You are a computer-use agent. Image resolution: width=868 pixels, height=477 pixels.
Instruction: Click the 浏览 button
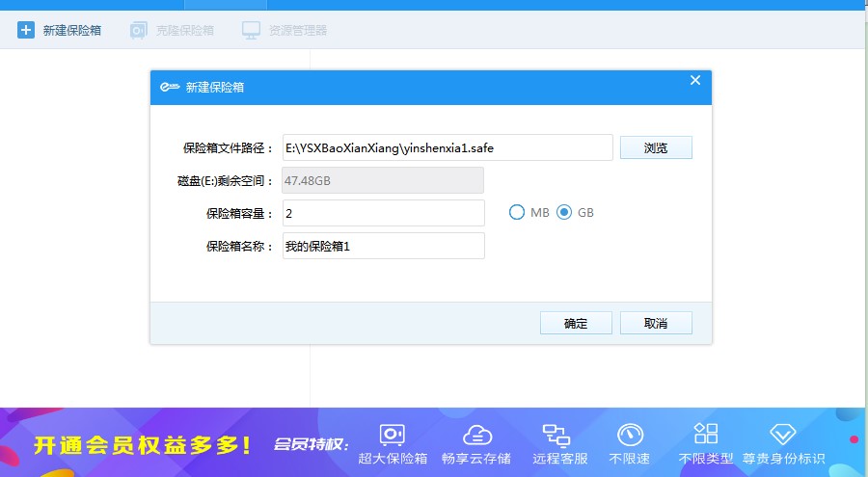click(x=656, y=147)
